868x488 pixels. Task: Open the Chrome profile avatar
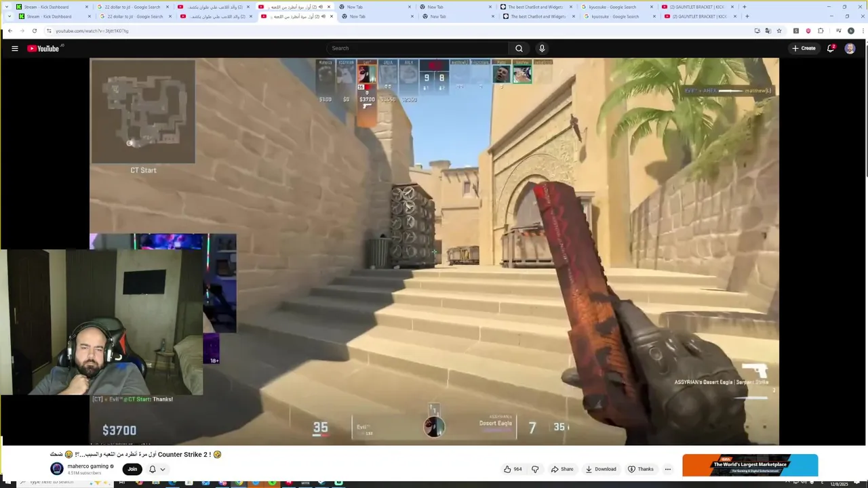[x=851, y=30]
